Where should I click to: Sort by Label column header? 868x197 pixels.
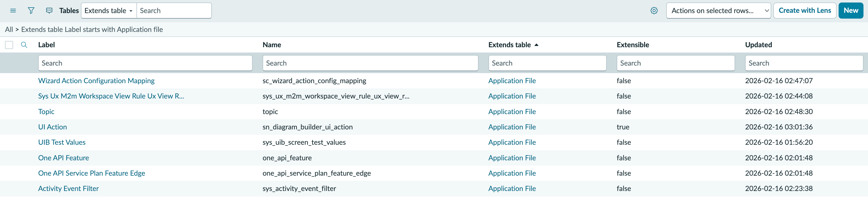[x=46, y=45]
